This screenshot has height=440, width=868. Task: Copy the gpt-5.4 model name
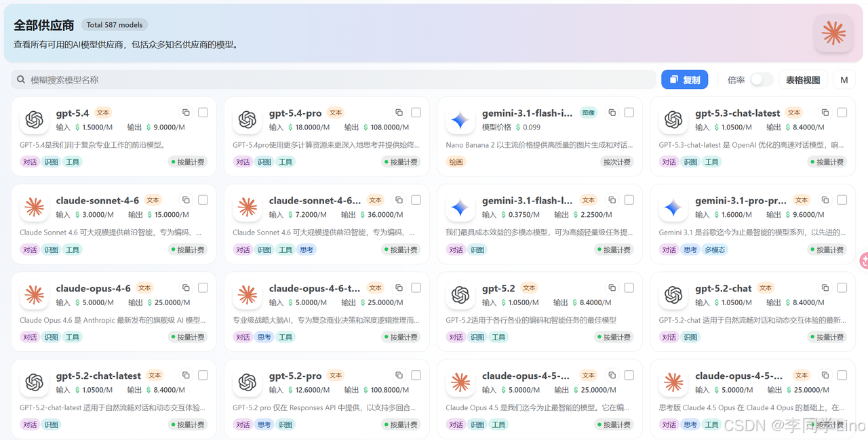pyautogui.click(x=186, y=113)
